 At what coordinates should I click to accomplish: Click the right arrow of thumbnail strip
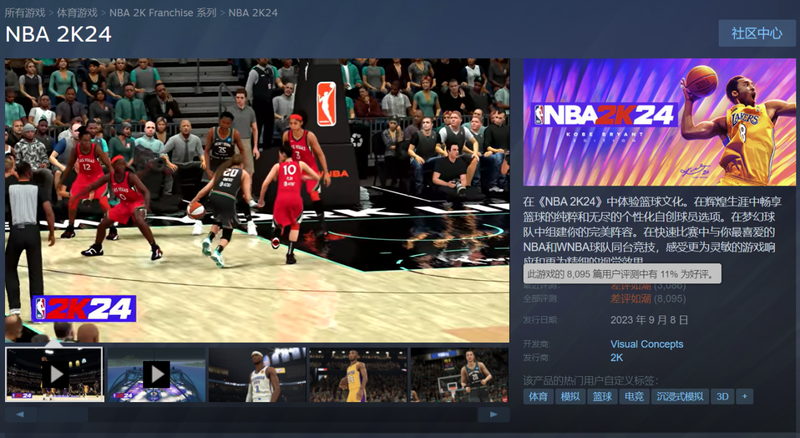[x=493, y=415]
